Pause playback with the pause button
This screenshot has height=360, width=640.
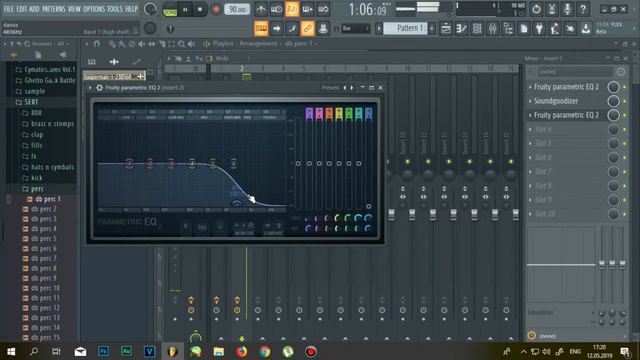pos(185,9)
